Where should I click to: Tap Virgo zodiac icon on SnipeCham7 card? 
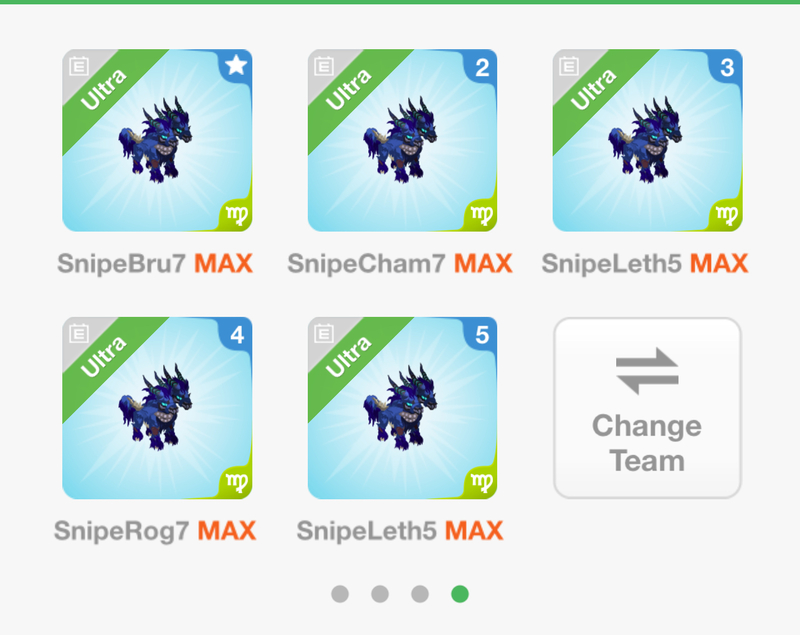coord(481,214)
